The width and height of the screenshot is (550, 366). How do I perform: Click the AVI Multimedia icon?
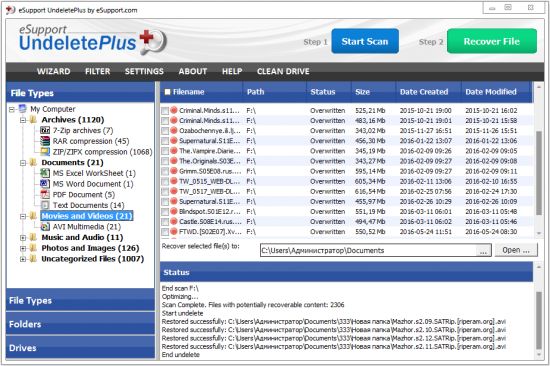45,227
